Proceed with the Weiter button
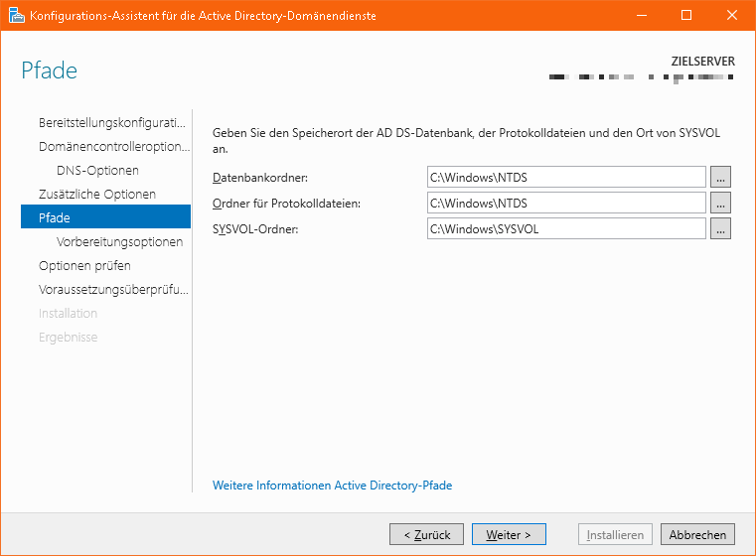 pos(509,534)
